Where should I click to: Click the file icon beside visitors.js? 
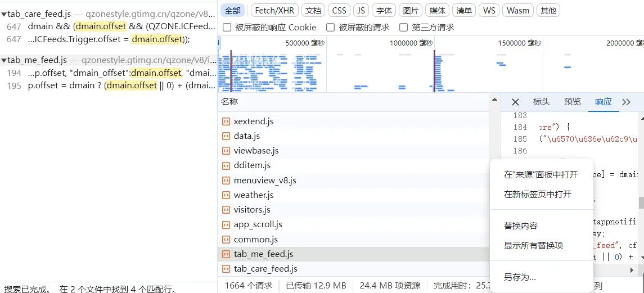tap(226, 210)
